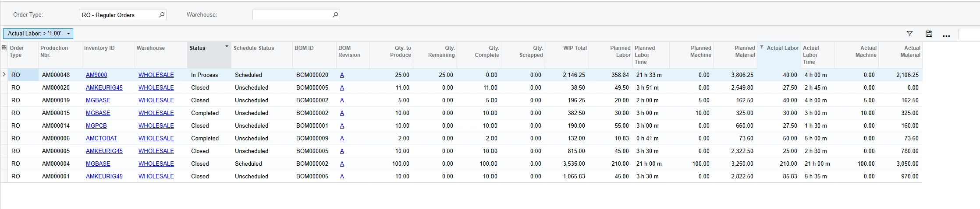Screen dimensions: 980x209
Task: Expand first row arrow indicator
Action: click(x=4, y=75)
